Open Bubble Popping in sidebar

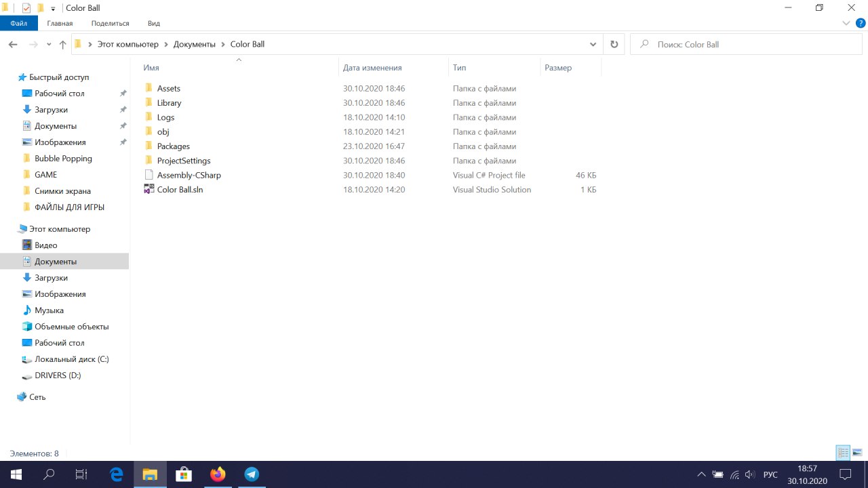click(63, 159)
